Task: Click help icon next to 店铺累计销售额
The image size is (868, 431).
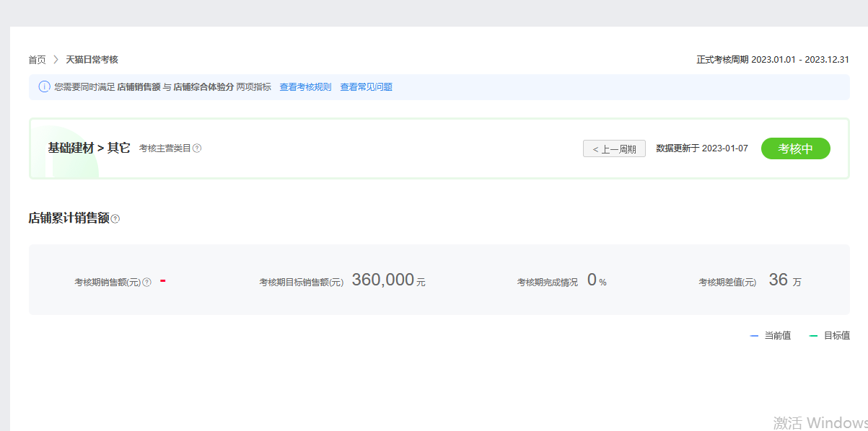Action: coord(115,218)
